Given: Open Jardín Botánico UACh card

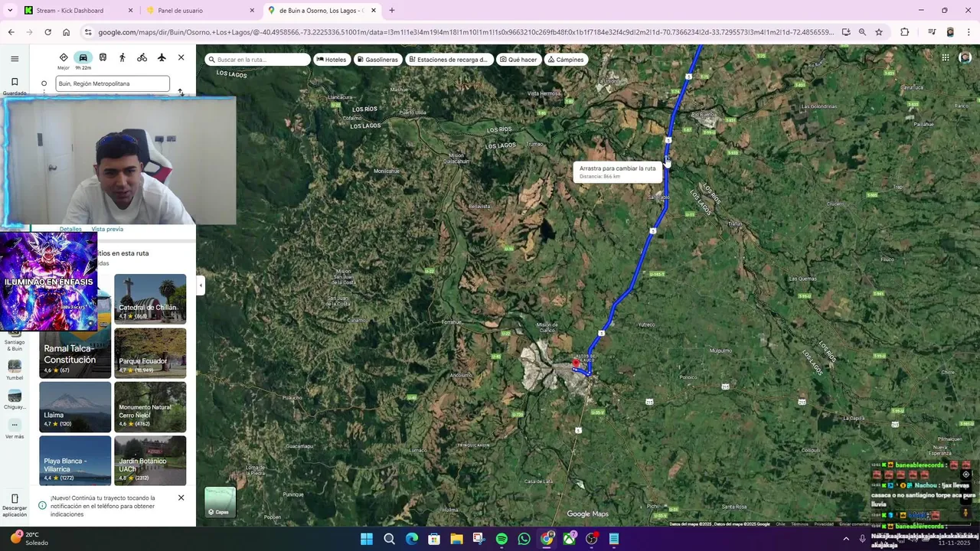Looking at the screenshot, I should (150, 461).
